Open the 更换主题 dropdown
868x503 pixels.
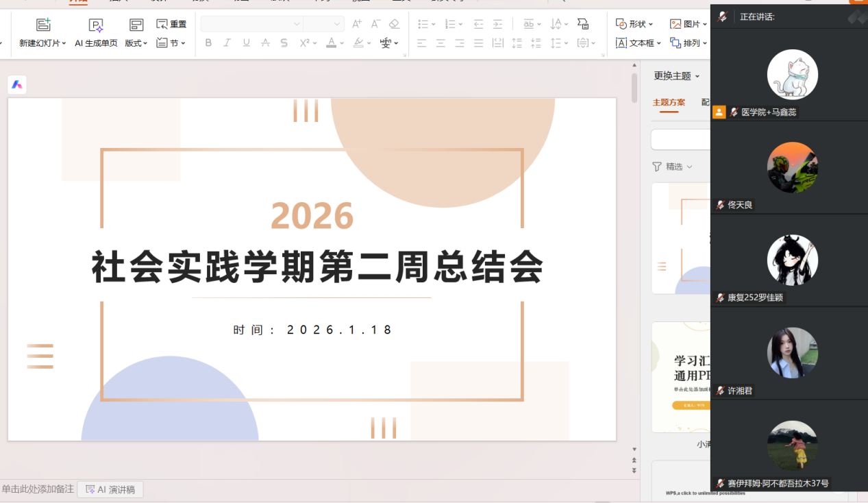[676, 76]
